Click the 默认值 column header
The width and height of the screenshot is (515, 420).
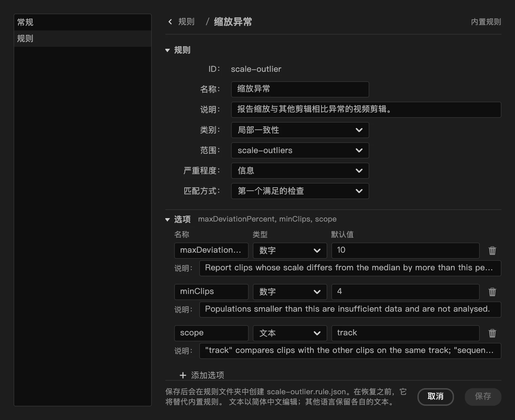pyautogui.click(x=342, y=234)
